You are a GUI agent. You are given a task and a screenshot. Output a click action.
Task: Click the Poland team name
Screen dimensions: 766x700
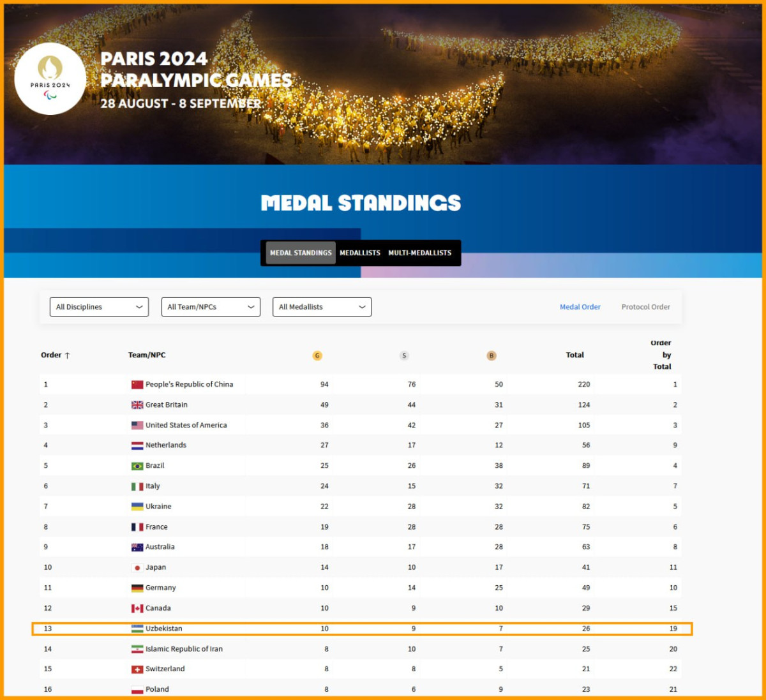coord(158,689)
